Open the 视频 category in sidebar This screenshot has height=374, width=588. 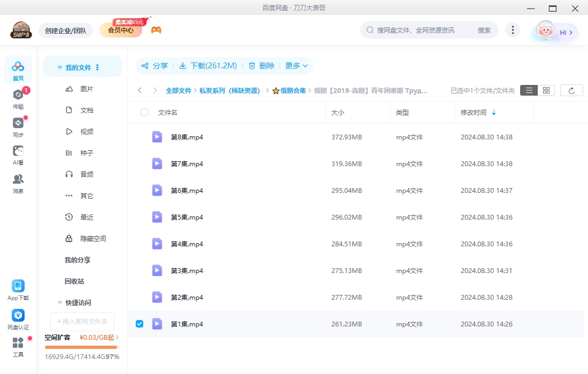coord(87,131)
